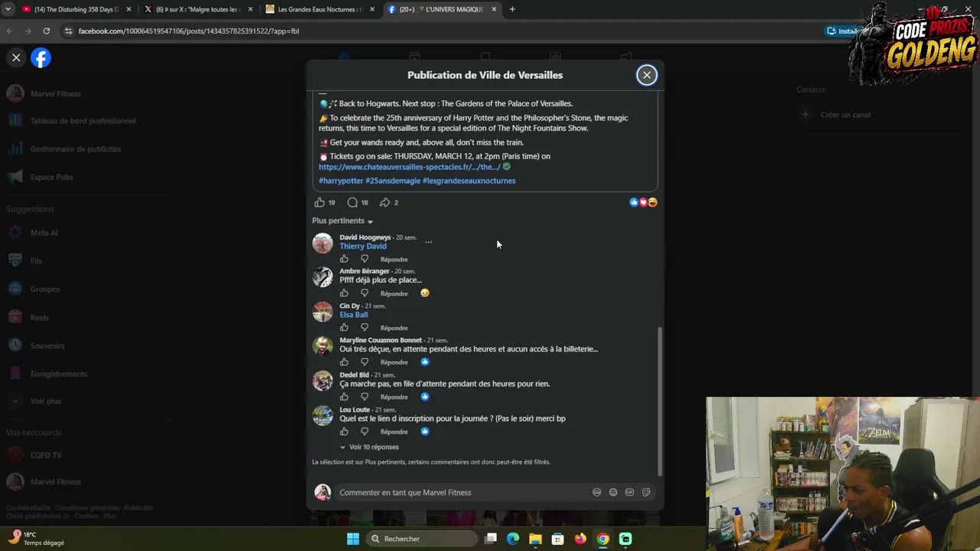
Task: Add a GIF to the comment
Action: coord(629,493)
